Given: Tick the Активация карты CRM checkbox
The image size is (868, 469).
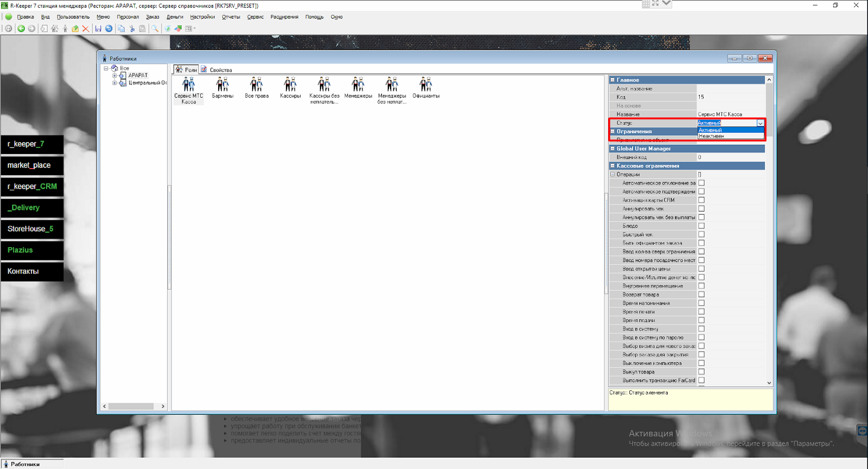Looking at the screenshot, I should coord(701,200).
